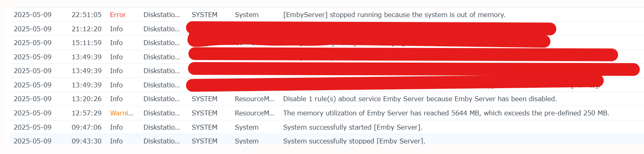Select the 12:57:29 memory utilization warning entry
This screenshot has width=644, height=154.
[327, 113]
